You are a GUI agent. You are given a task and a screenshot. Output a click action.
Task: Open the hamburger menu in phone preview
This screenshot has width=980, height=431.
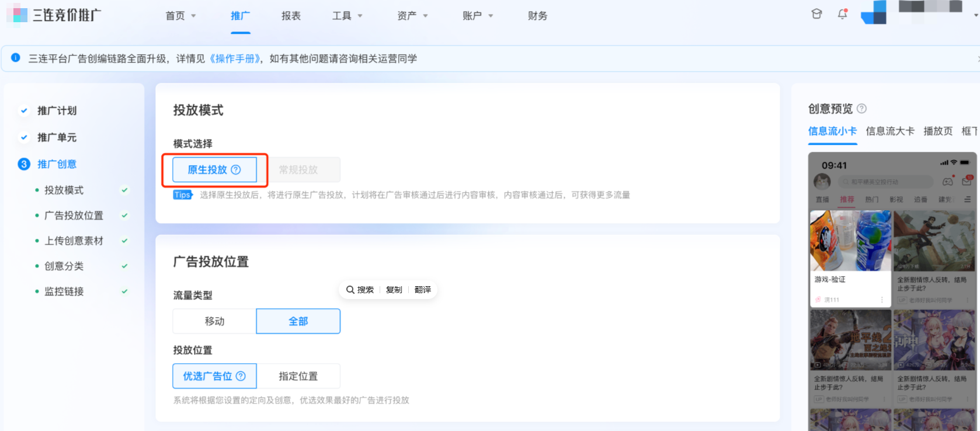(x=968, y=200)
